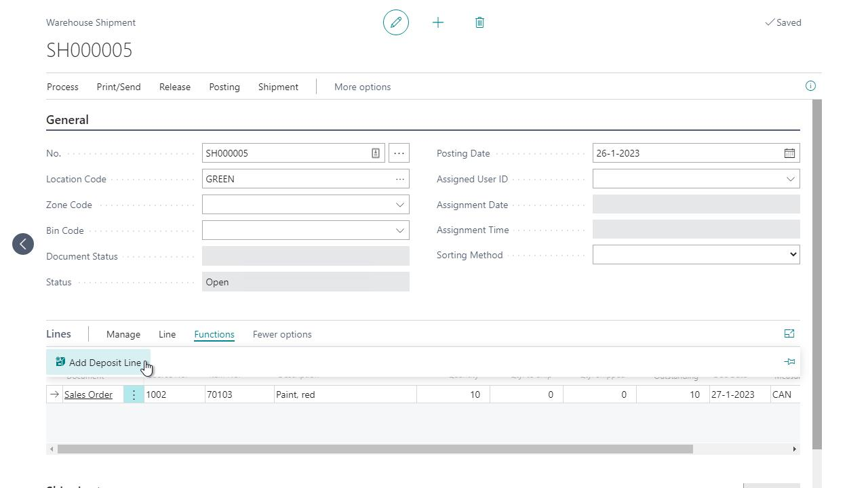Click Add Deposit Line button
868x488 pixels.
pos(98,363)
